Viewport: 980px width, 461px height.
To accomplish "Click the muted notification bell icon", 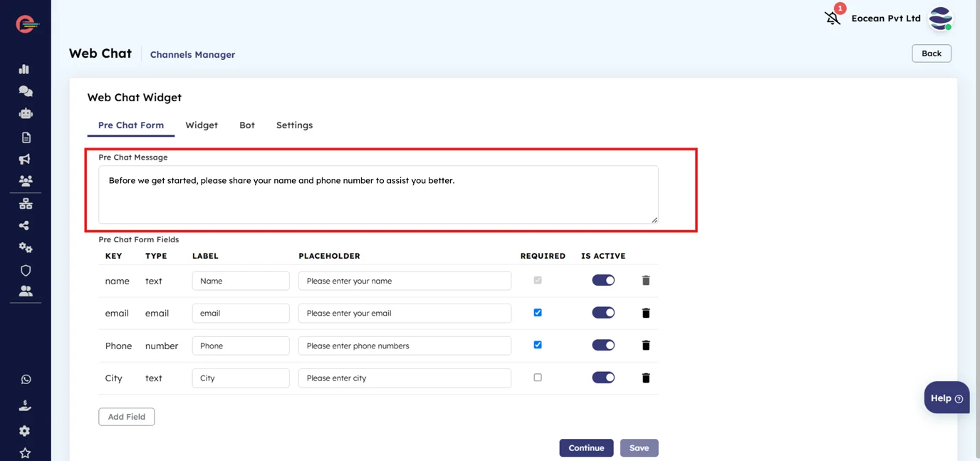I will [833, 18].
